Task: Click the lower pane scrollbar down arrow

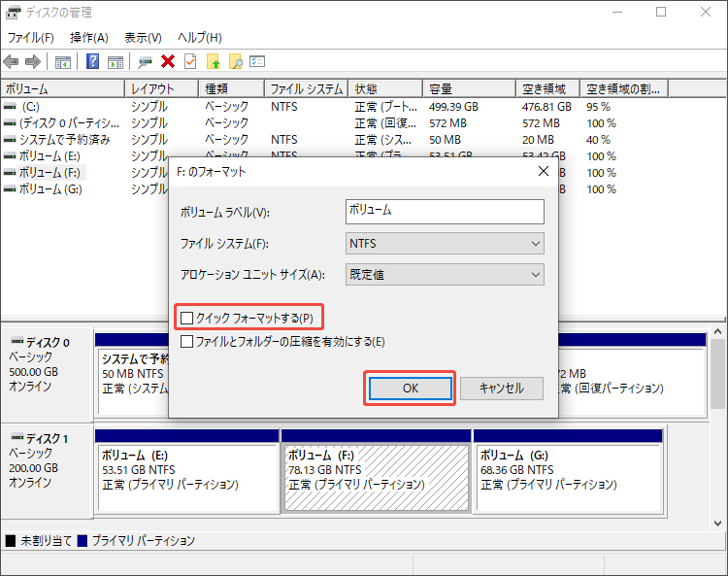Action: [x=717, y=523]
